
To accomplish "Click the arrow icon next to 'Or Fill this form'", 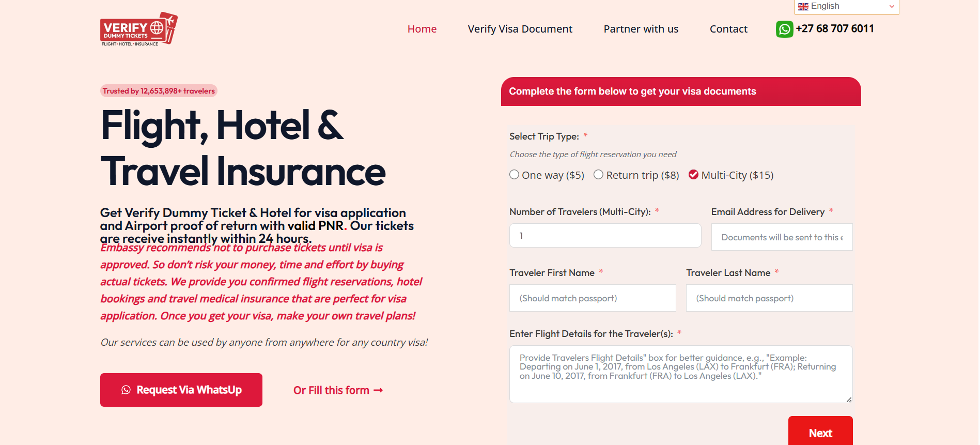I will pos(378,390).
